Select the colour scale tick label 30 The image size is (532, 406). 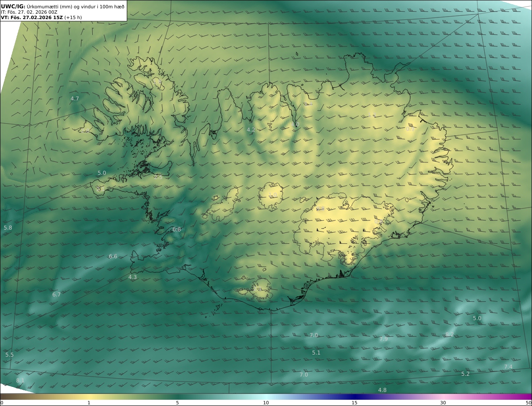(443, 403)
